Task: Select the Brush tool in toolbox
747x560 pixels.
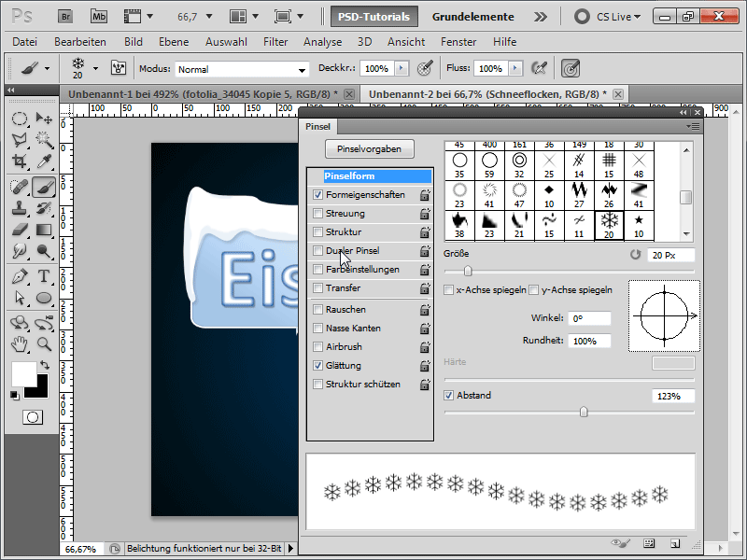Action: point(44,187)
